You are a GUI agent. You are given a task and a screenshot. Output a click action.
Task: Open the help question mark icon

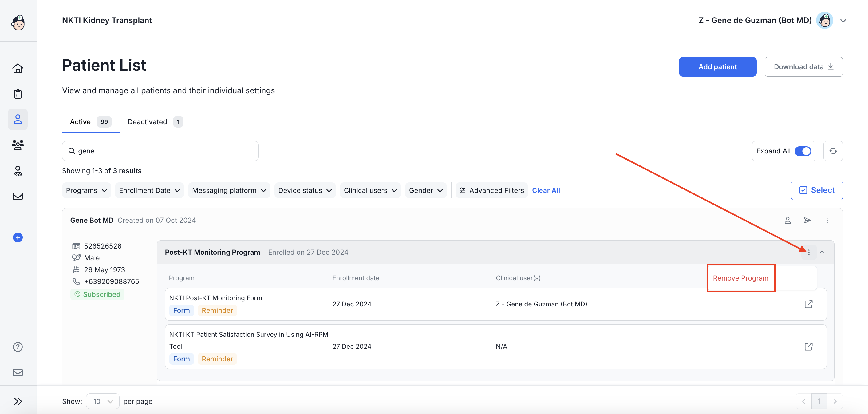[x=18, y=347]
